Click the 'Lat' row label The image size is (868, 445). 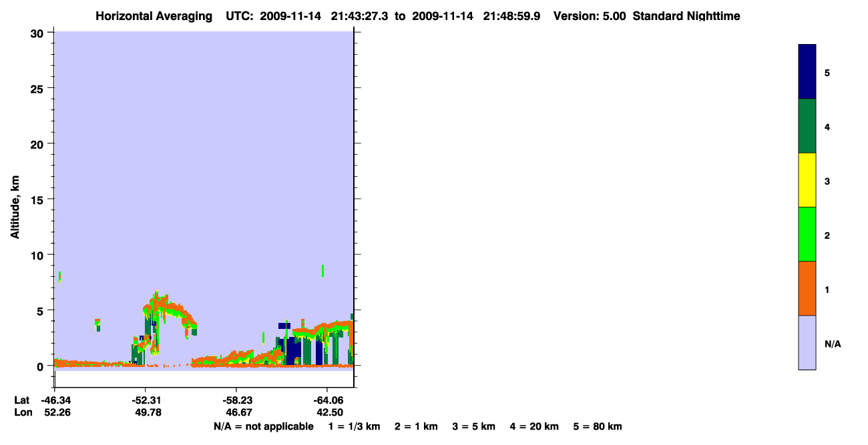[x=21, y=400]
